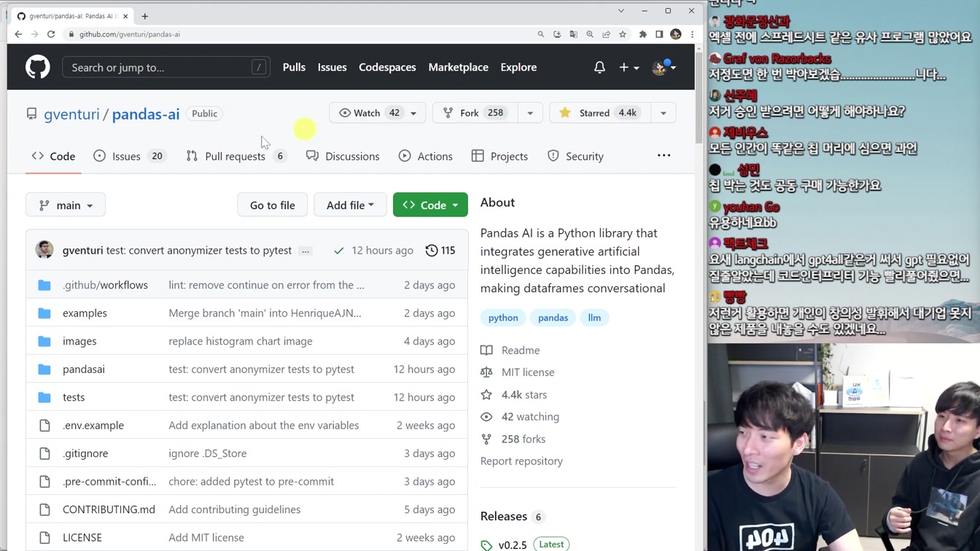Open the .github/workflows folder

[x=105, y=285]
